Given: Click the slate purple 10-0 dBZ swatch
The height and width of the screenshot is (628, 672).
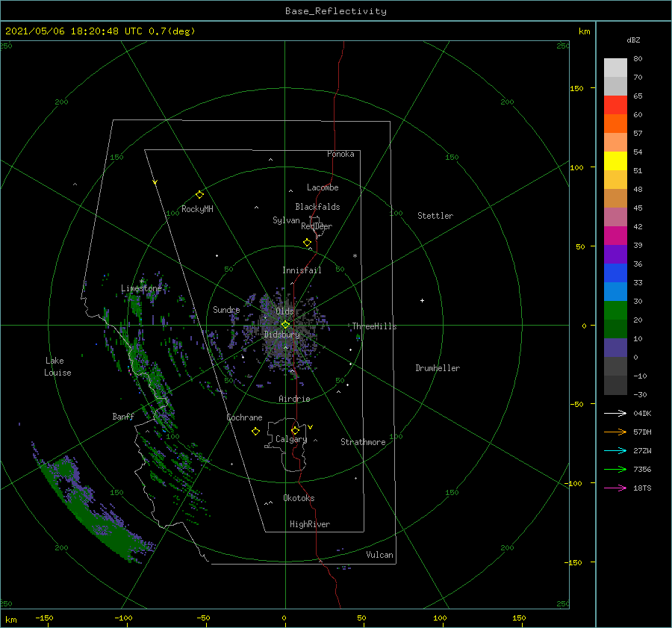Looking at the screenshot, I should [x=615, y=347].
